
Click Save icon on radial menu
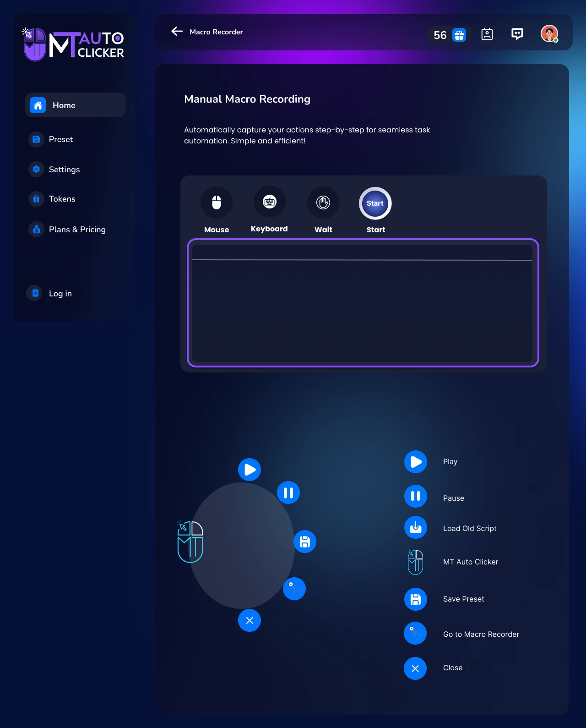[x=305, y=542]
